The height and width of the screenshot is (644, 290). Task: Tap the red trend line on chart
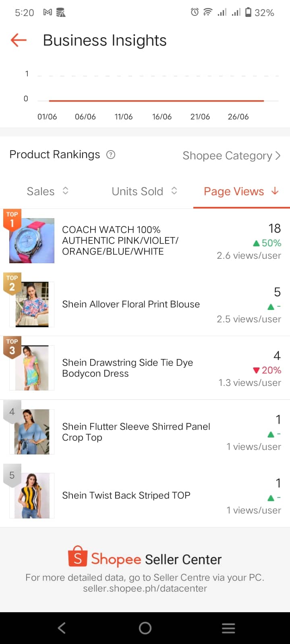tap(156, 101)
